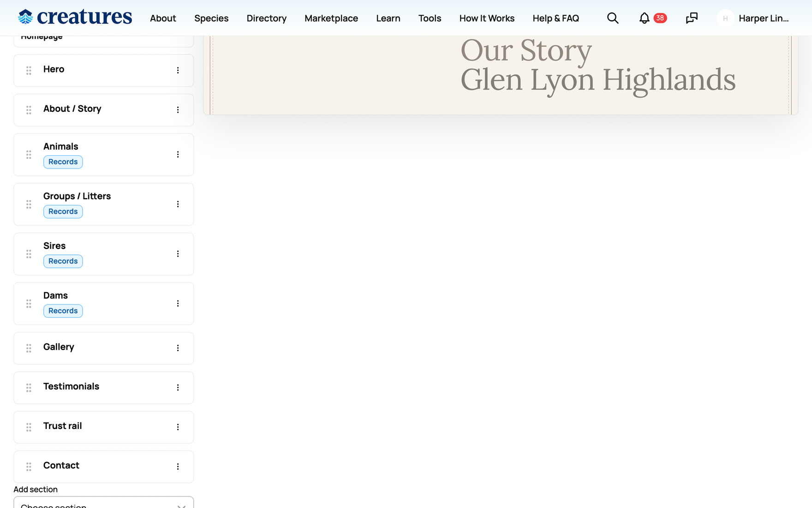Grab the Testimonials drag handle
Viewport: 812px width, 508px height.
pyautogui.click(x=29, y=387)
